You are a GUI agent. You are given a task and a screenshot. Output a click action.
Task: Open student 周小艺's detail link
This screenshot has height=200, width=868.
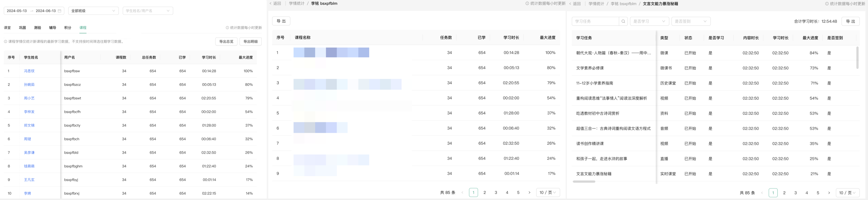(x=29, y=98)
